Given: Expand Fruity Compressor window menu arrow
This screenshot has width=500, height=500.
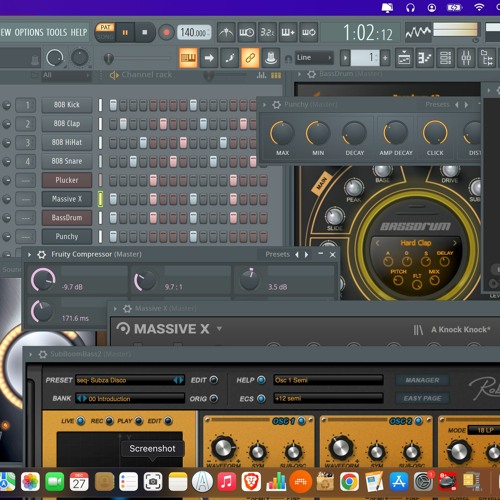Looking at the screenshot, I should (29, 255).
